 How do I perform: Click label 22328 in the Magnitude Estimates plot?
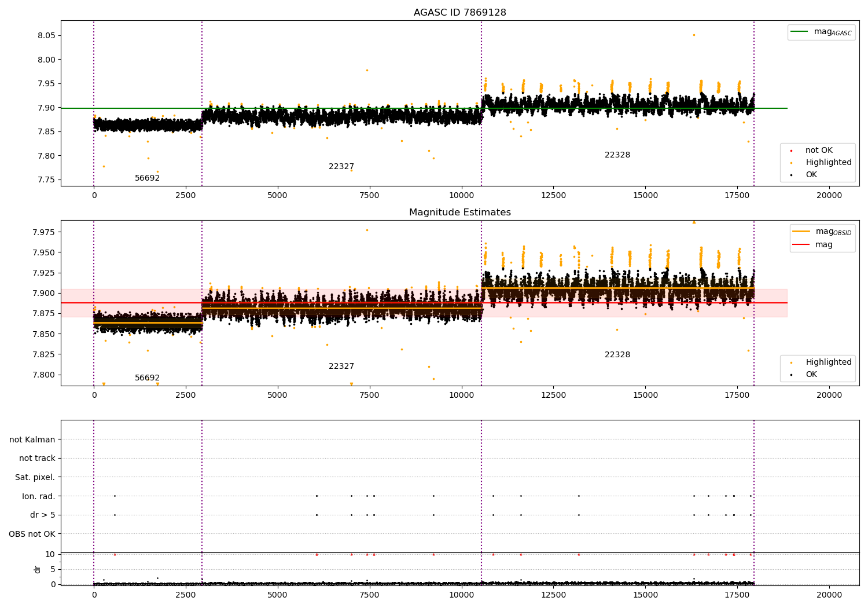(617, 355)
